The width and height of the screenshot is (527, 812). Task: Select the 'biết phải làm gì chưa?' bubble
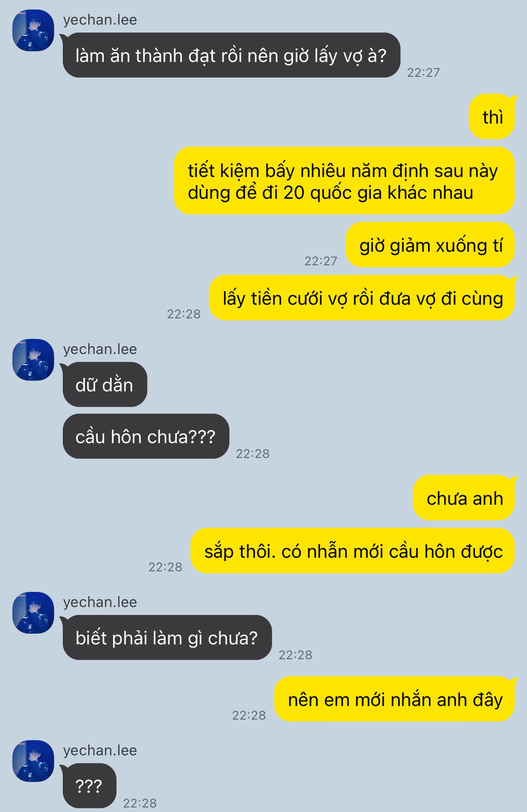pos(167,638)
